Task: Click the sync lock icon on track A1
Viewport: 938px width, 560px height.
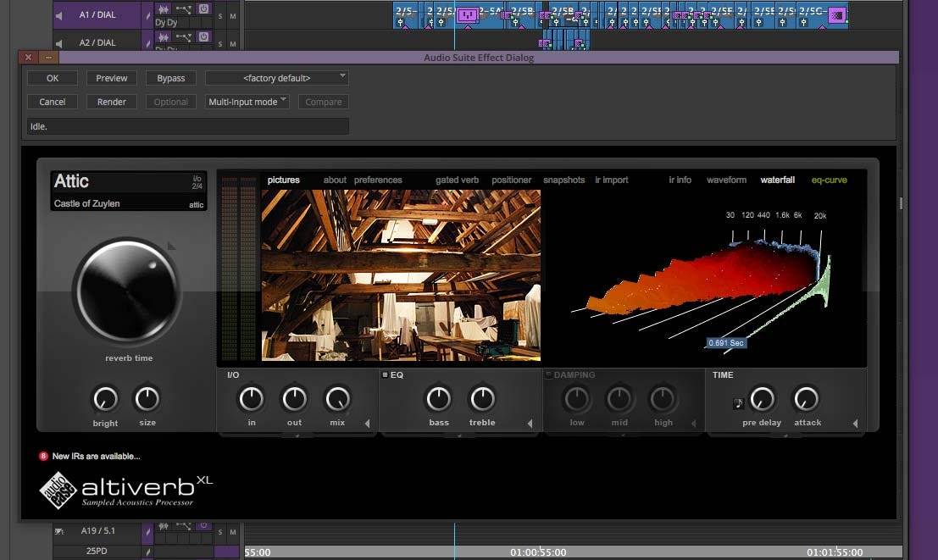Action: coord(147,15)
